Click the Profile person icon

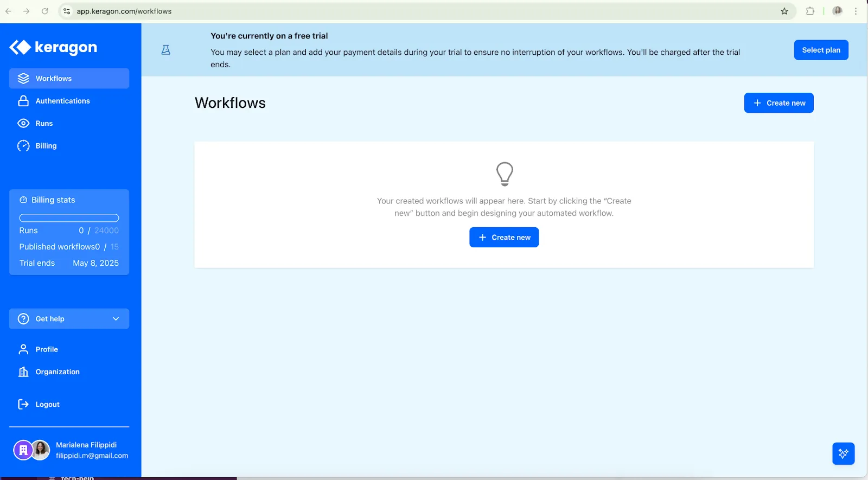coord(23,349)
